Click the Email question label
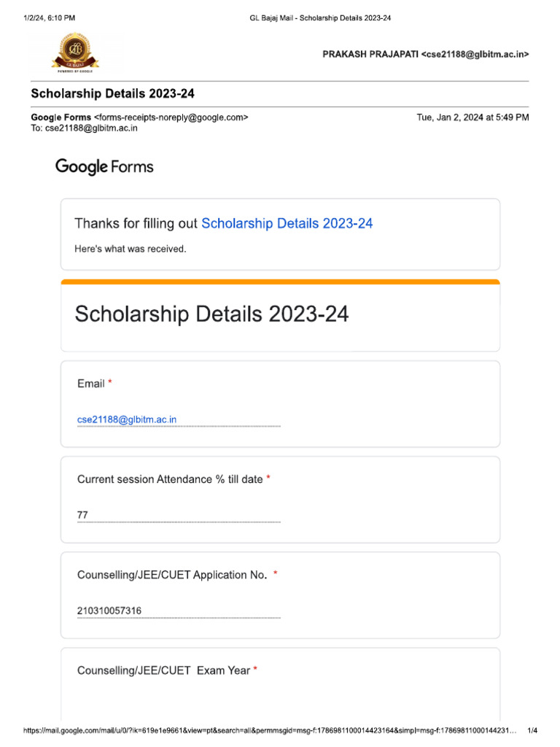This screenshot has width=560, height=747. [x=91, y=383]
